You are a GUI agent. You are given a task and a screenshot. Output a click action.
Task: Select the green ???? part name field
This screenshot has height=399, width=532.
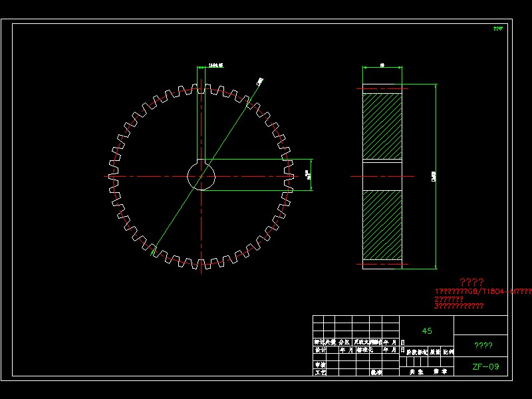[x=483, y=345]
